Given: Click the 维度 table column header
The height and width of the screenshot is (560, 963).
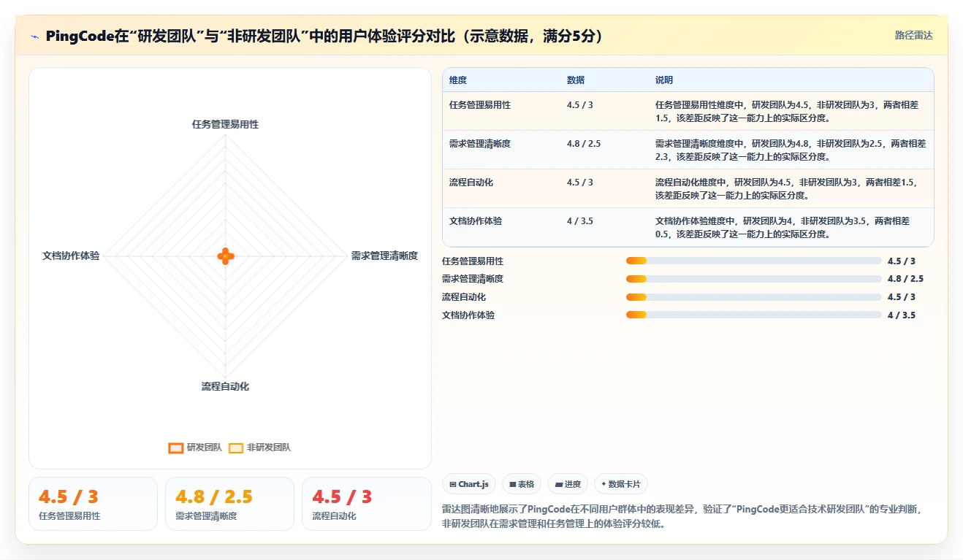Looking at the screenshot, I should [458, 80].
